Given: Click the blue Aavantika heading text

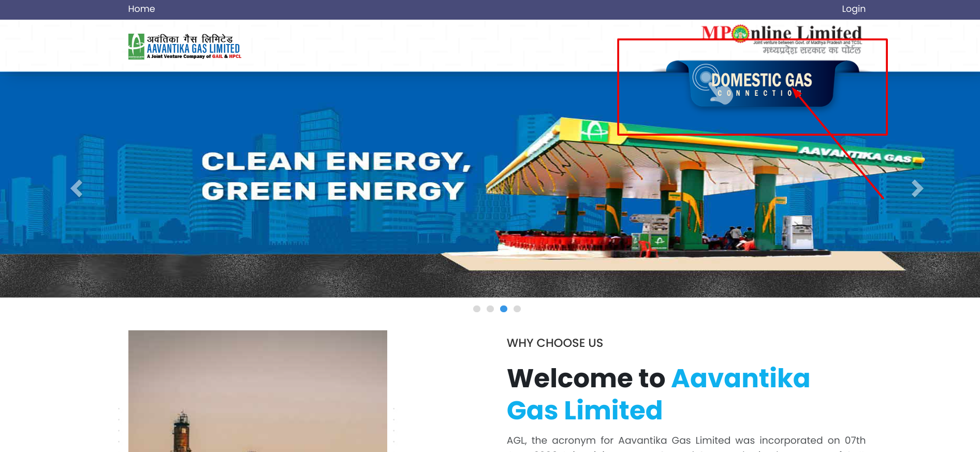Looking at the screenshot, I should coord(741,378).
